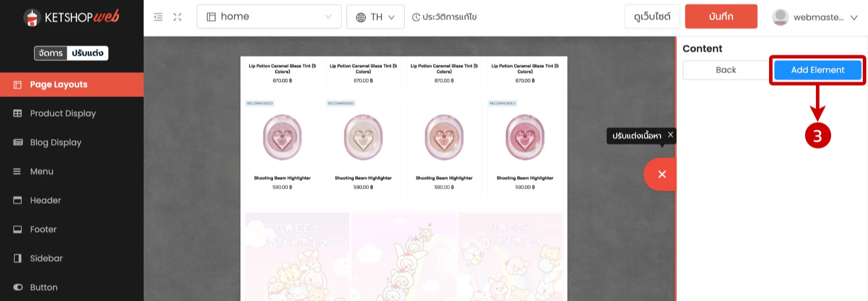Close the ปรับแต่งเนื้อหา tooltip
Image resolution: width=868 pixels, height=301 pixels.
[671, 135]
